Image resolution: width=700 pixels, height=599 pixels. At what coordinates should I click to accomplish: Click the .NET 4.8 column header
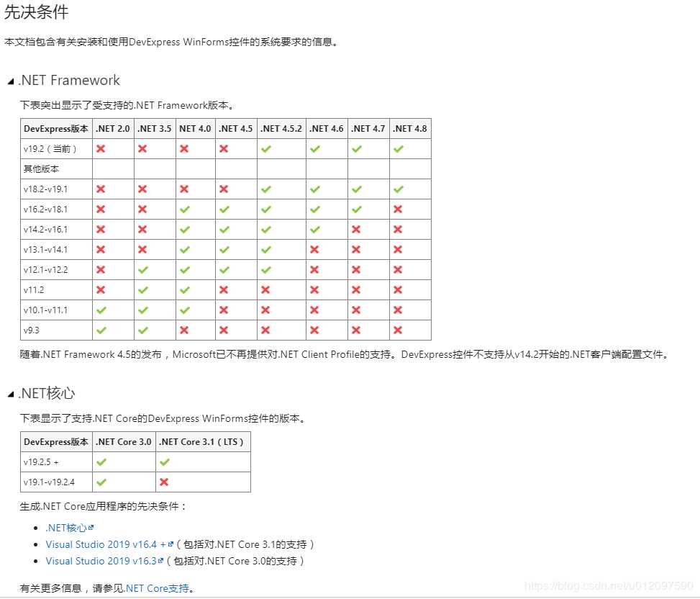click(410, 129)
